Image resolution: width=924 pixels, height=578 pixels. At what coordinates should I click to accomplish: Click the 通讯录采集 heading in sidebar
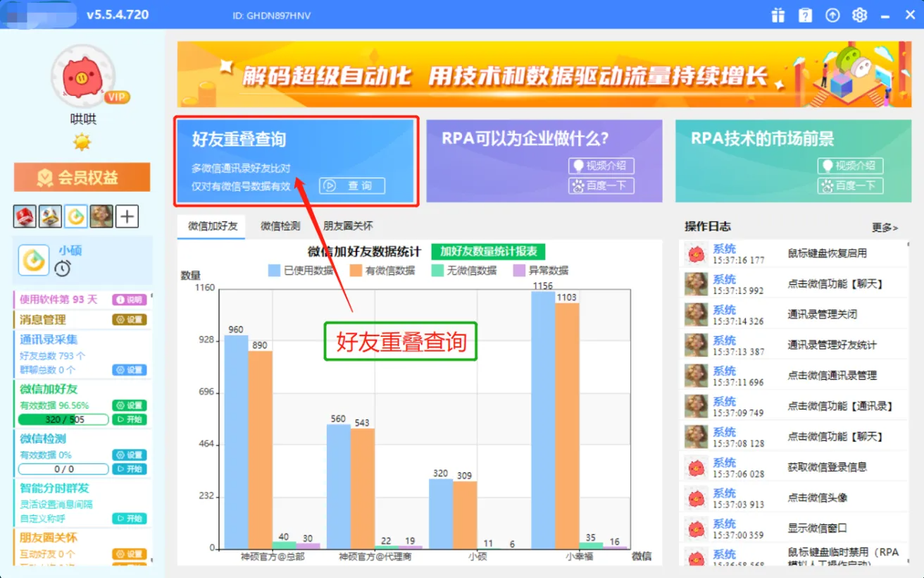(49, 340)
